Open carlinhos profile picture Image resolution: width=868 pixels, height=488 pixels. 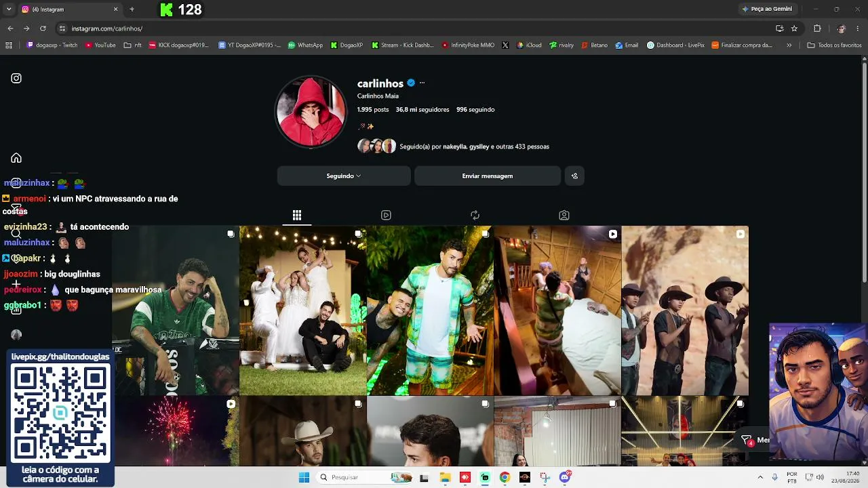[x=311, y=112]
